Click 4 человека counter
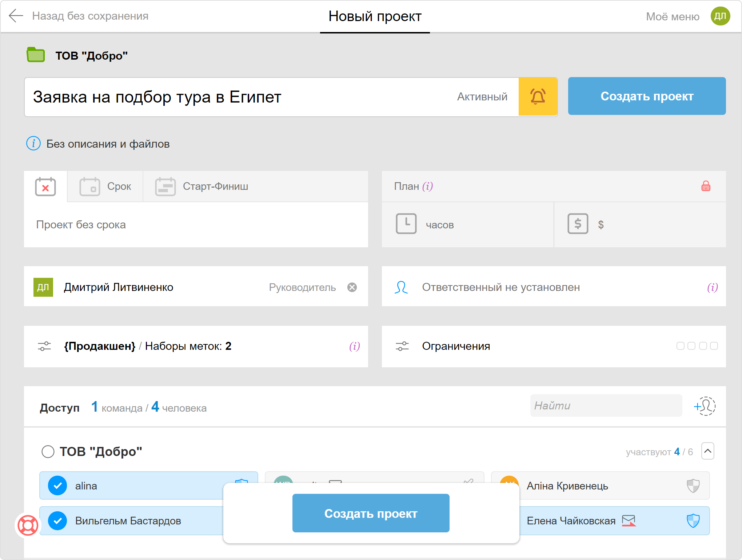This screenshot has width=742, height=560. [179, 407]
